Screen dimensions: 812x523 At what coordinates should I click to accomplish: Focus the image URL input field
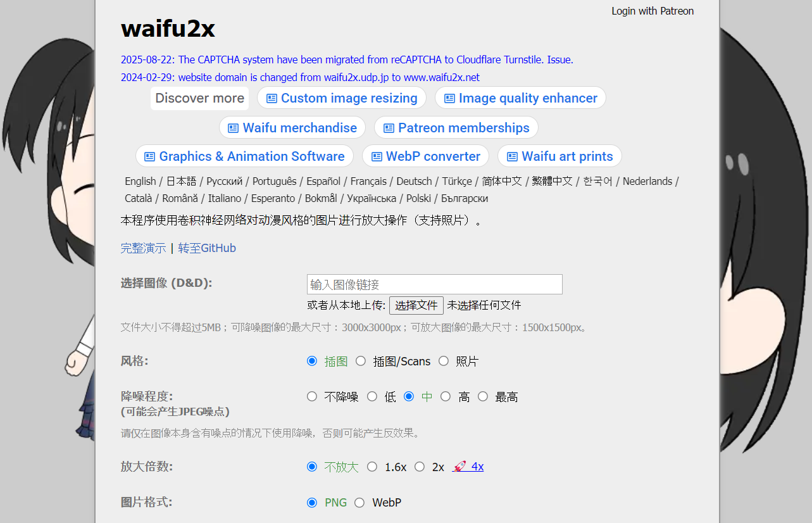point(435,284)
